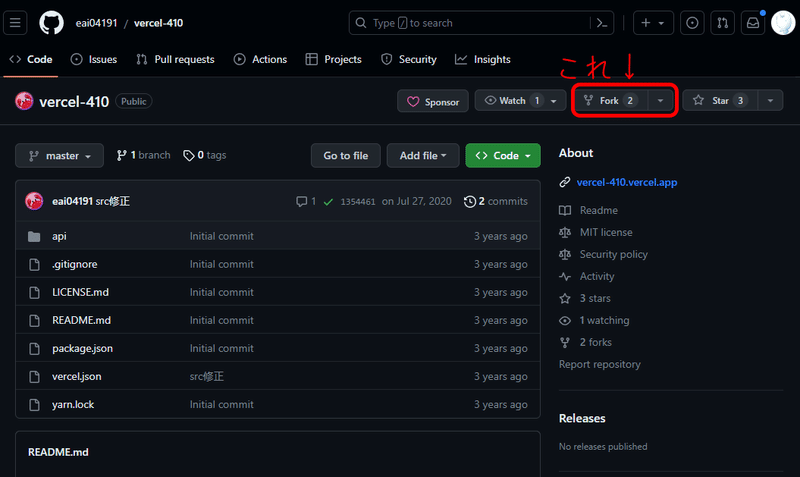Viewport: 800px width, 477px height.
Task: Open the Add file dropdown
Action: pyautogui.click(x=422, y=156)
